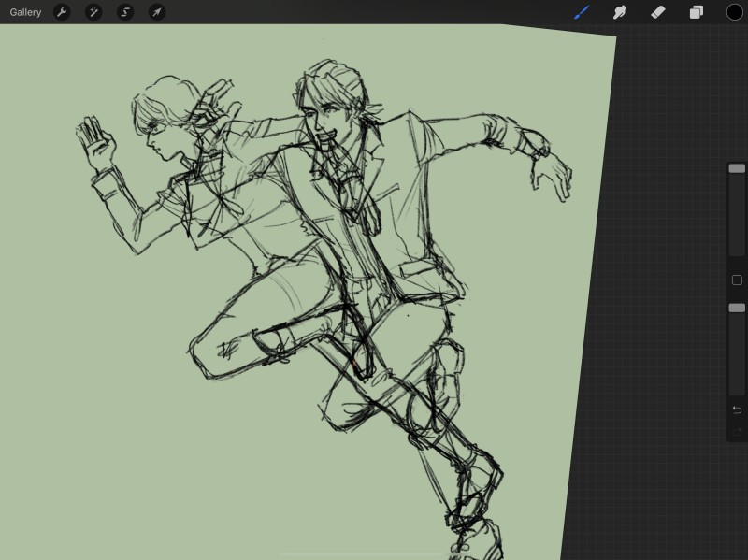This screenshot has width=748, height=560.
Task: Open the black color picker swatch
Action: pyautogui.click(x=735, y=12)
